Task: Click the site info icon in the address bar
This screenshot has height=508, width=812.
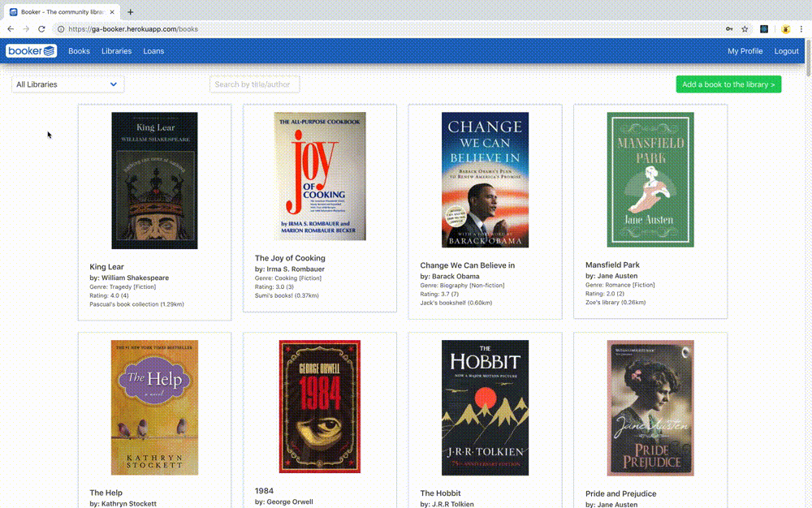Action: pos(61,29)
